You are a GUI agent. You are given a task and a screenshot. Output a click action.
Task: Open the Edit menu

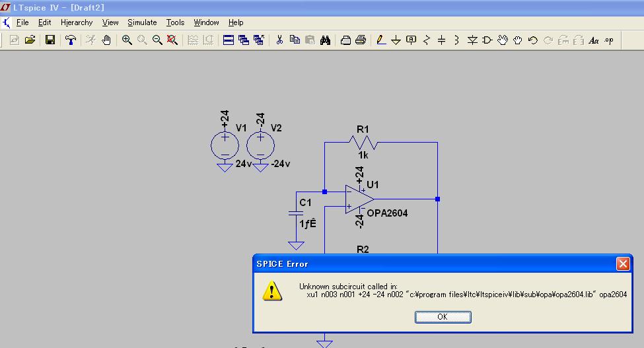pyautogui.click(x=44, y=22)
